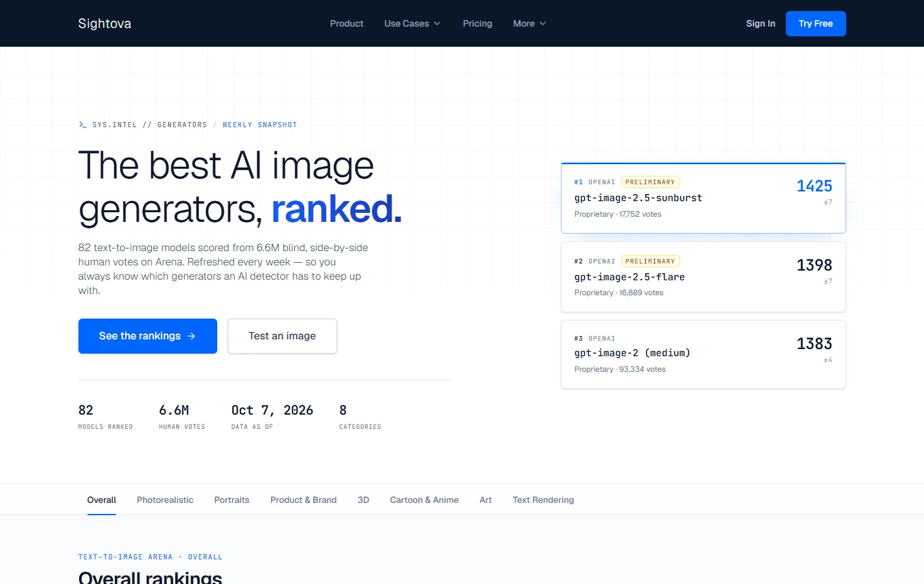Open the gpt-image-2.5-flare card

(703, 277)
